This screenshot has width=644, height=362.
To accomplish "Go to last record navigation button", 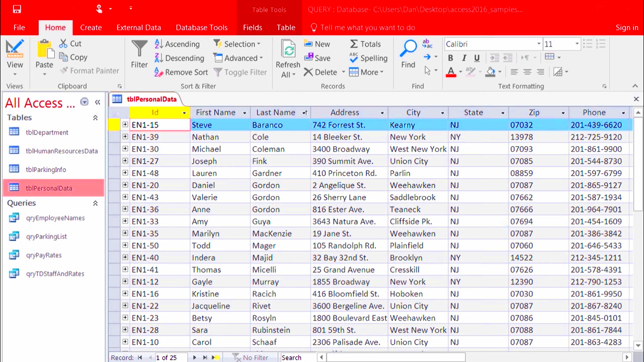I will coord(205,358).
